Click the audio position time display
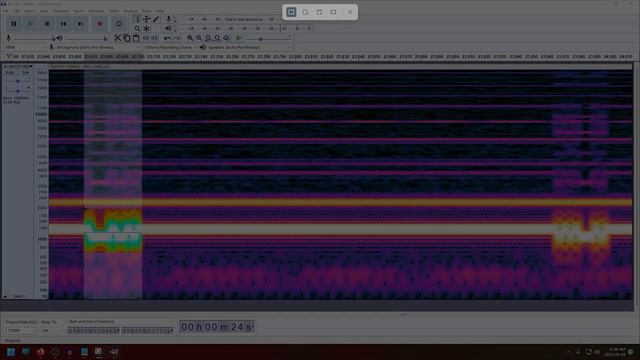The height and width of the screenshot is (360, 640). click(217, 327)
